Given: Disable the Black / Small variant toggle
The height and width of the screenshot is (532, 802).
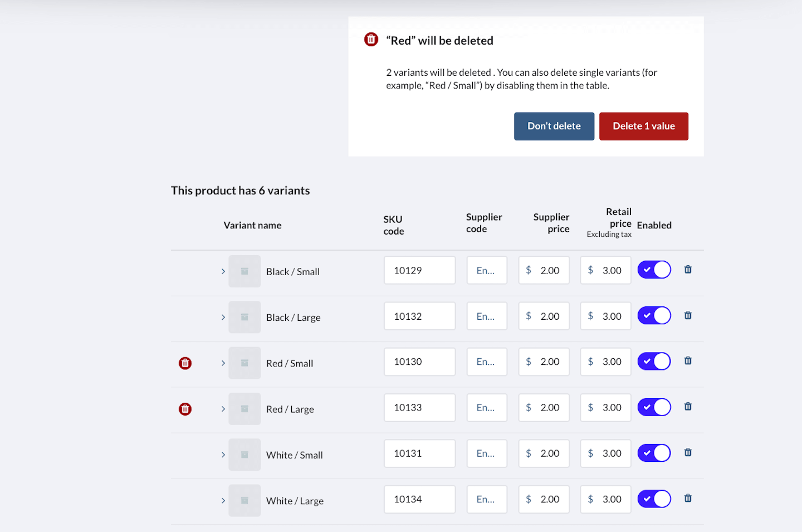Looking at the screenshot, I should coord(654,270).
